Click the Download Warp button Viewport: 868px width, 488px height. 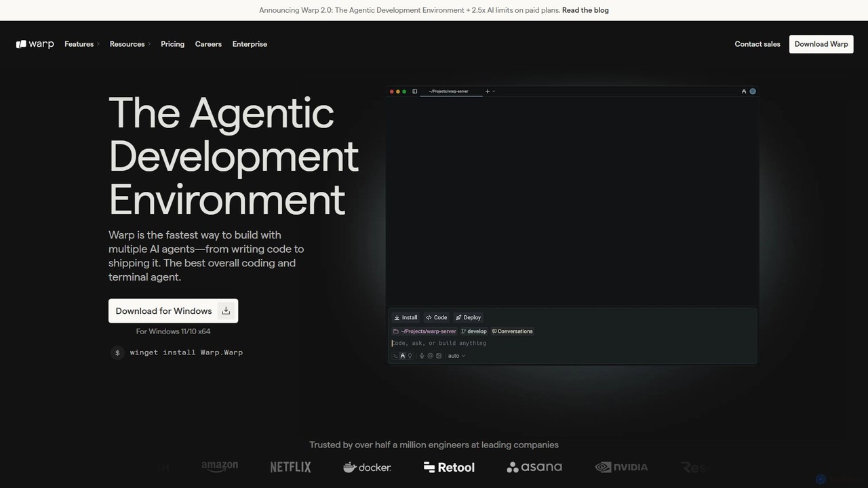(x=821, y=44)
